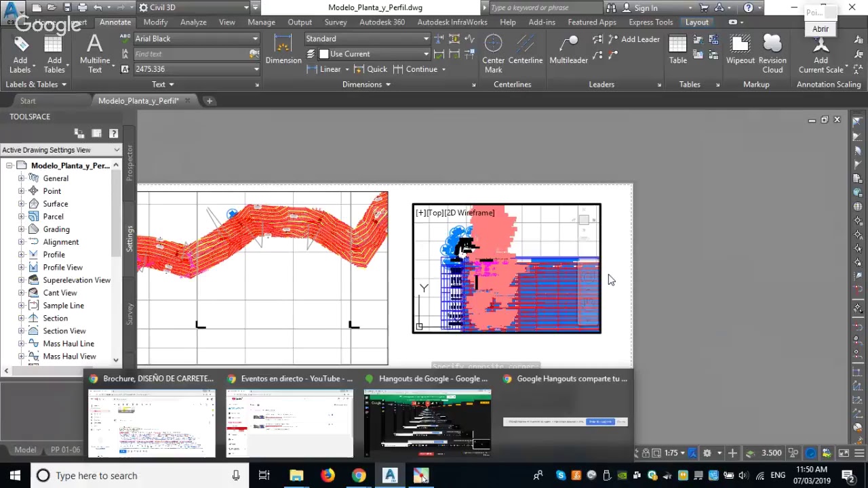Toggle the maximize viewport square in status bar
868x488 pixels.
tap(656, 453)
